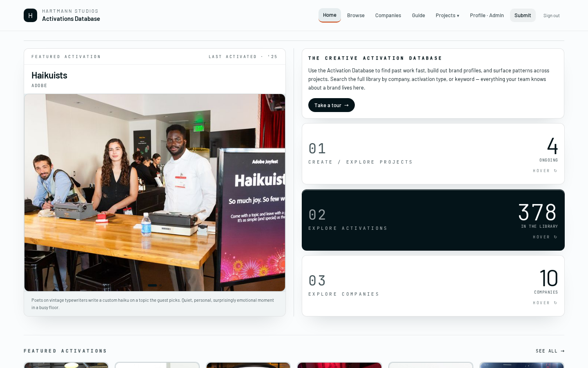This screenshot has height=368, width=588.
Task: Click hover refresh icon in Activations card
Action: click(x=555, y=237)
